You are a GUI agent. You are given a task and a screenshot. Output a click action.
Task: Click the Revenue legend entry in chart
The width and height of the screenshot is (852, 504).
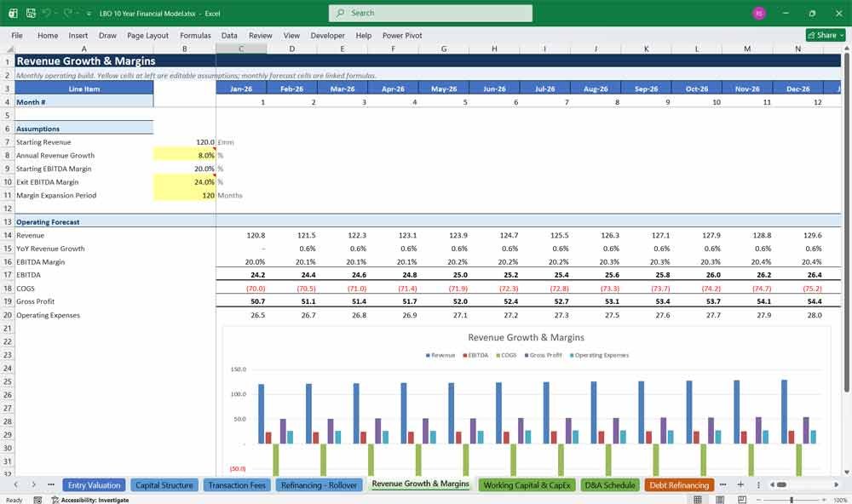point(440,355)
